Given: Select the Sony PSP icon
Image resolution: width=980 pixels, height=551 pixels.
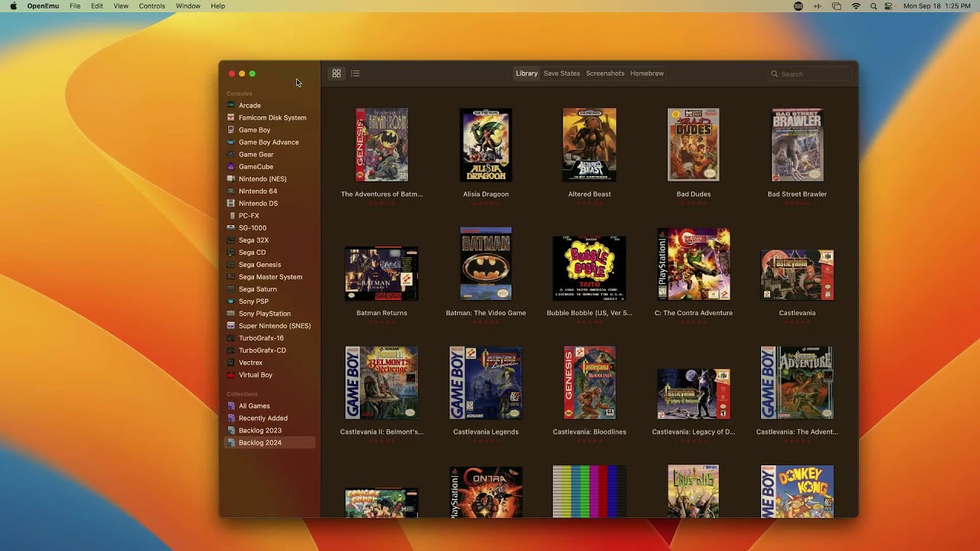Looking at the screenshot, I should [231, 302].
